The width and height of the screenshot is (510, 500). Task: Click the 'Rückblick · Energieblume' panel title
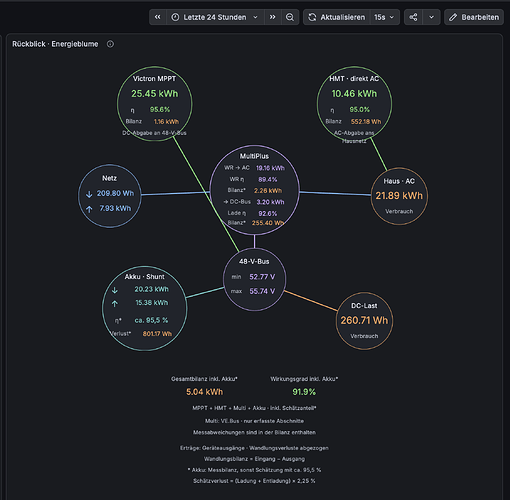point(55,44)
